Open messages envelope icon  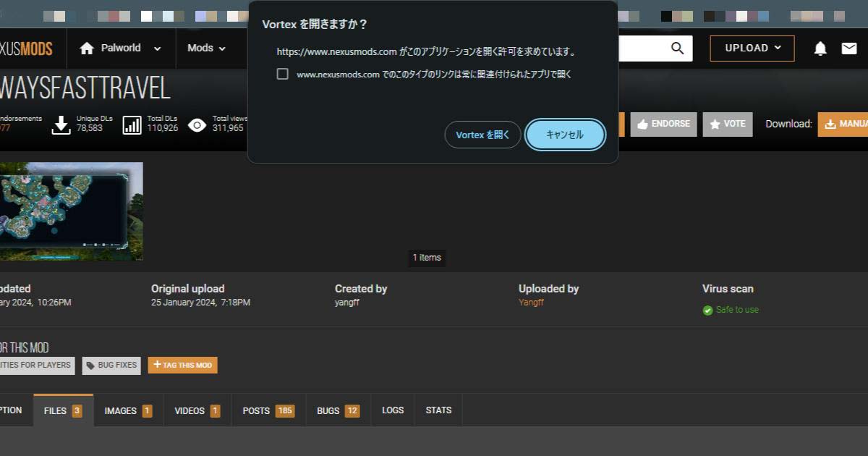pyautogui.click(x=849, y=48)
